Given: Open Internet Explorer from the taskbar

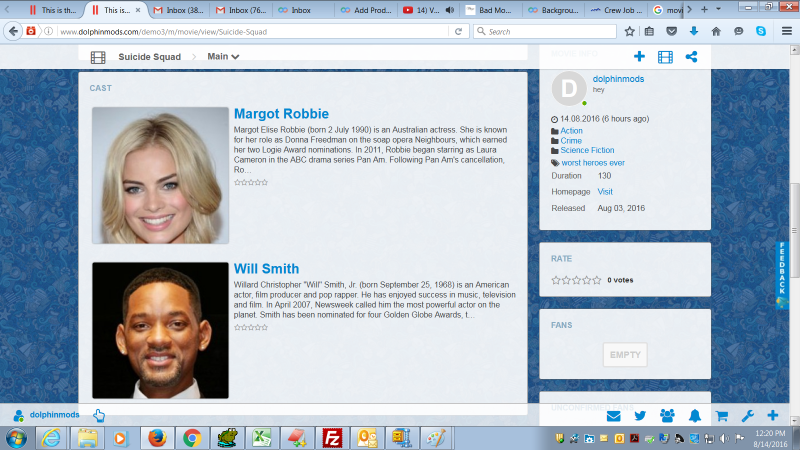Looking at the screenshot, I should [x=51, y=438].
